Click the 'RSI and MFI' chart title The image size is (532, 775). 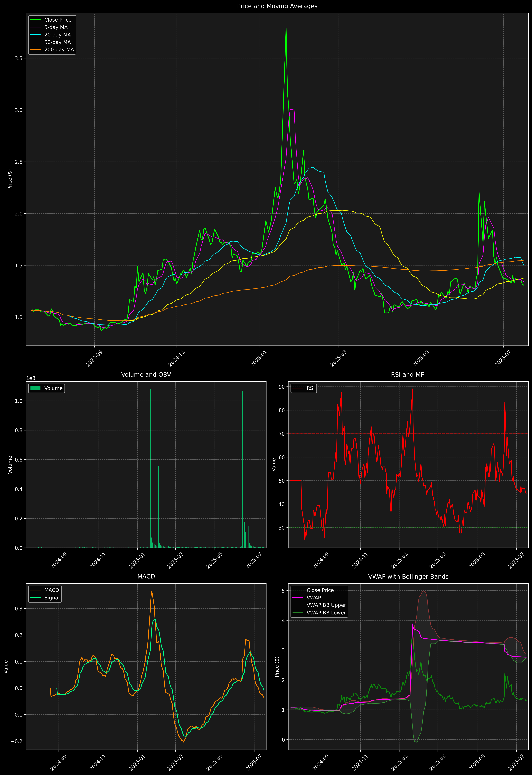coord(408,374)
